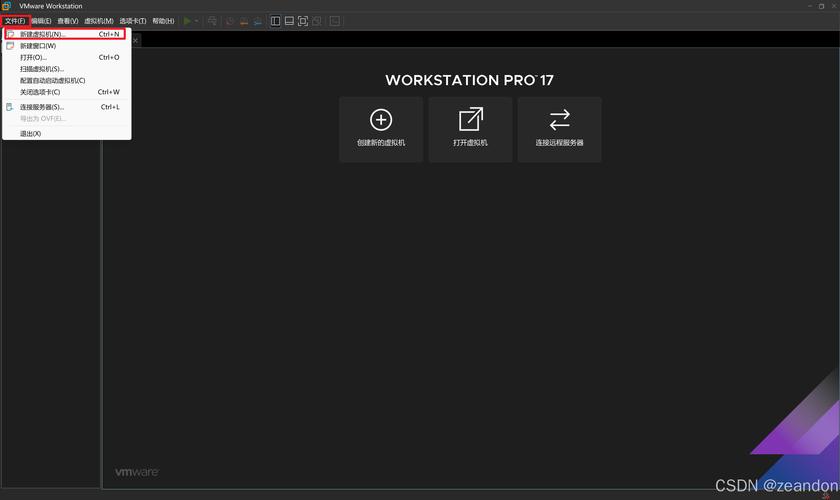Open the 帮助(H) menu
The width and height of the screenshot is (840, 500).
pyautogui.click(x=163, y=21)
